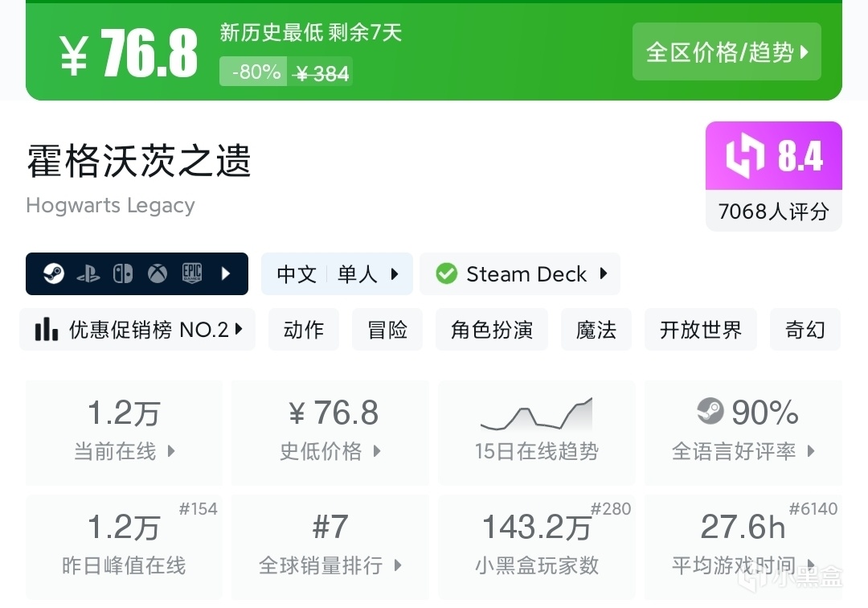
Task: Expand the platform list arrow
Action: tap(226, 274)
